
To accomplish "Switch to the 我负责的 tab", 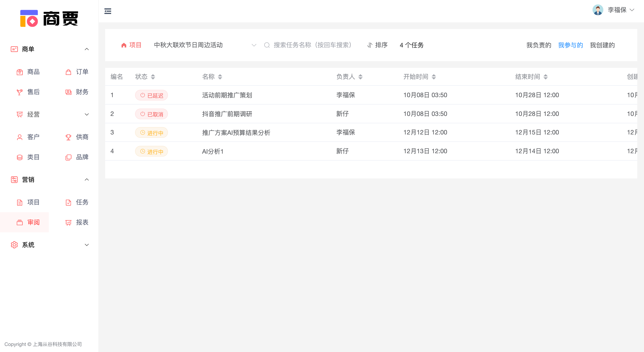I will coord(538,45).
